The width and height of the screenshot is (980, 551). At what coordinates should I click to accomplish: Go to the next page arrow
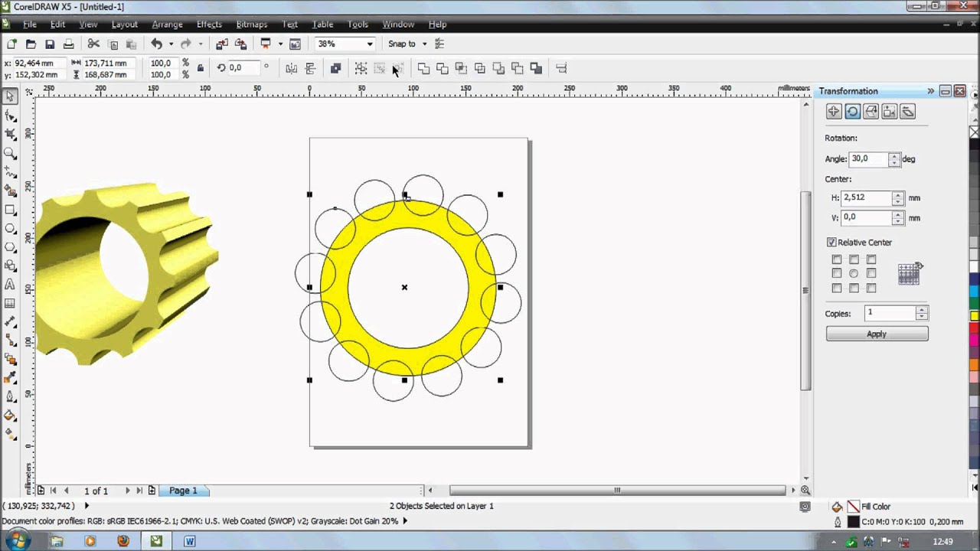(x=127, y=491)
